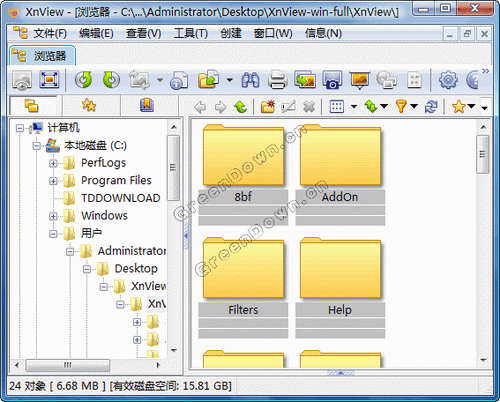Open the 查看(V) menu
Viewport: 500px width, 402px height.
tap(144, 33)
